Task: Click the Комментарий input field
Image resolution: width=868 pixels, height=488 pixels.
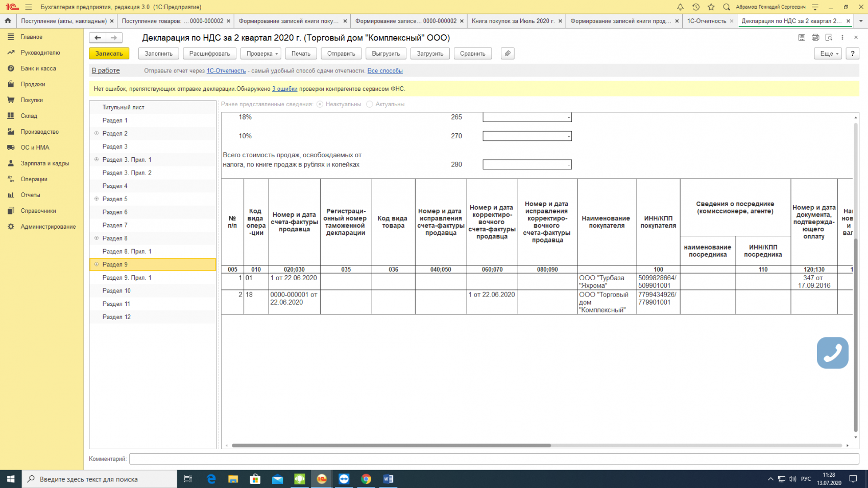Action: tap(494, 459)
